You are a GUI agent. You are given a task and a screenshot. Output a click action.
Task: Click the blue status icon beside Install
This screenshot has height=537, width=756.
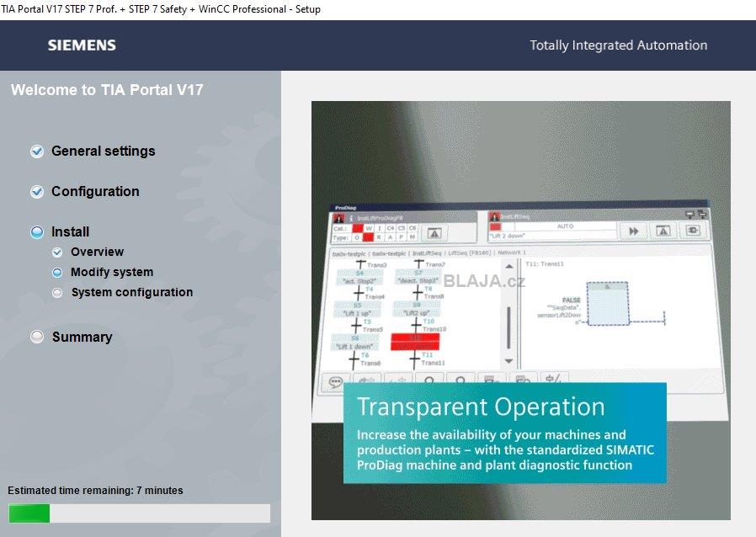coord(37,232)
